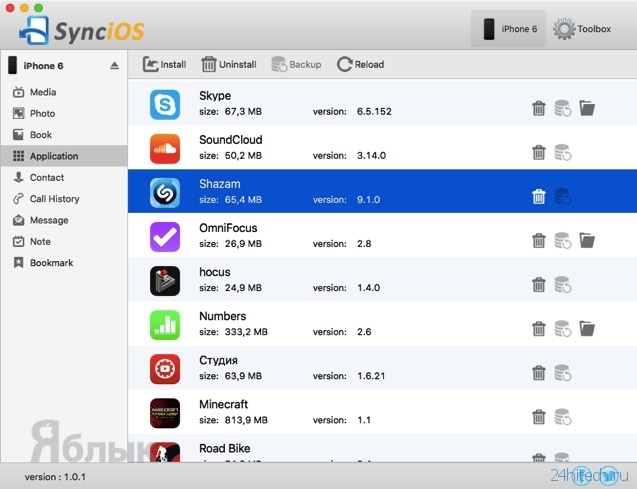
Task: Click the Minecraft app icon
Action: (x=165, y=413)
